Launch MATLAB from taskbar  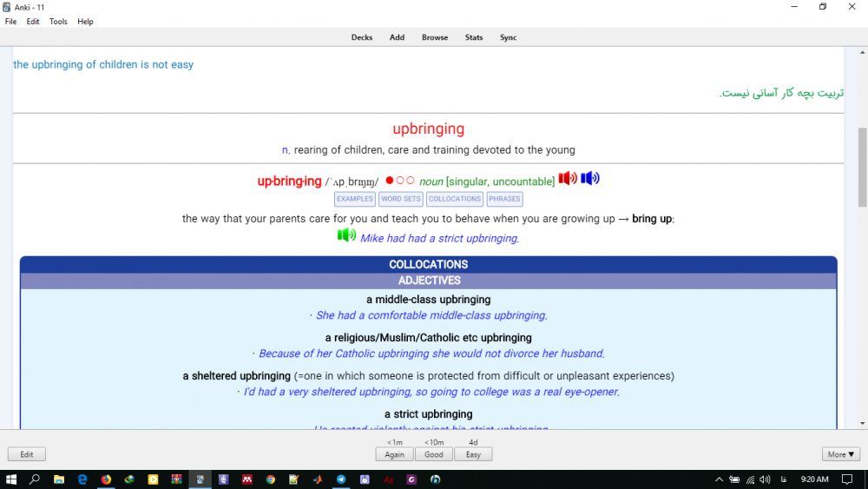[x=318, y=479]
